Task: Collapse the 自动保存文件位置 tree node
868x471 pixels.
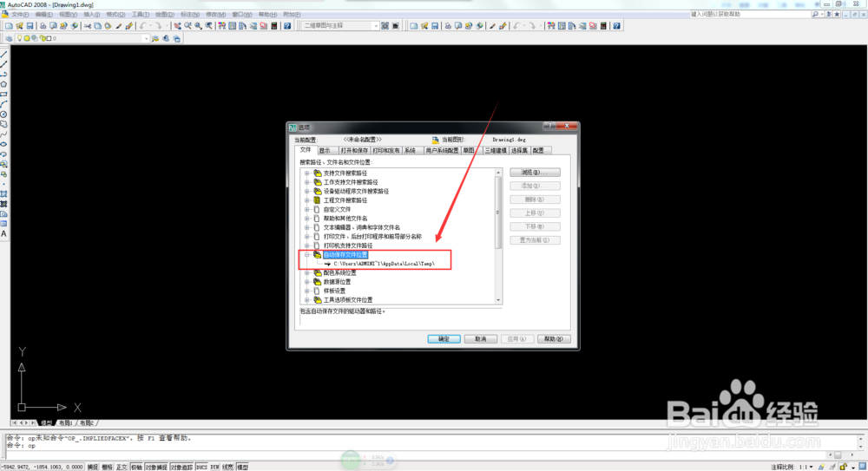Action: [307, 255]
